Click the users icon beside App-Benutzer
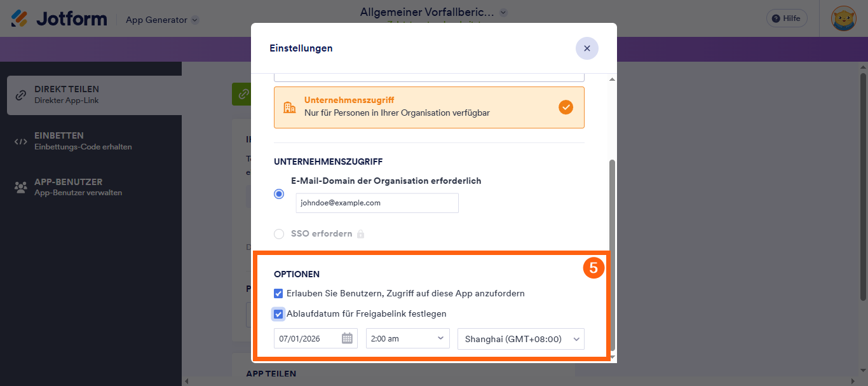Screen dimensions: 868x386 click(21, 188)
